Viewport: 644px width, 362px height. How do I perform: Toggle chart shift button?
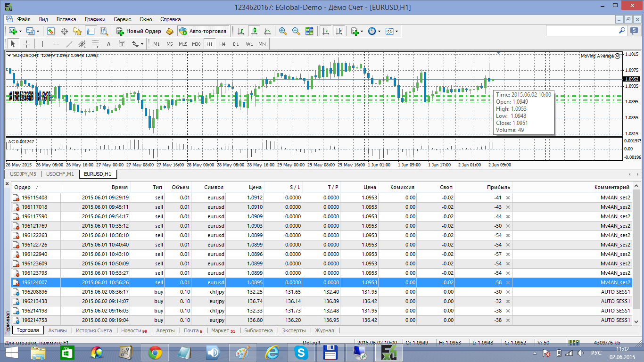click(x=339, y=31)
